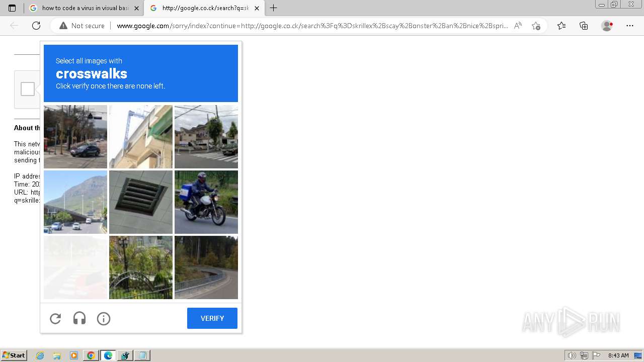Open the reCAPTCHA help info icon
This screenshot has width=644, height=362.
[104, 319]
